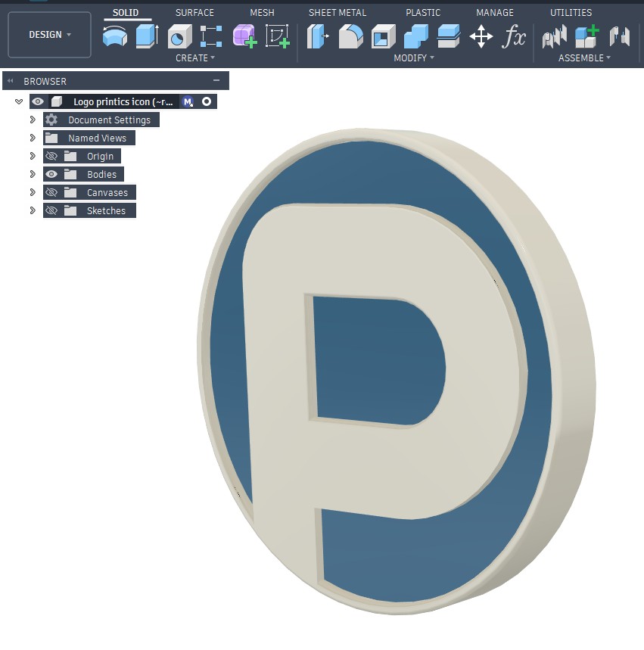The width and height of the screenshot is (644, 650).
Task: Show the hidden Origin folder
Action: [51, 157]
